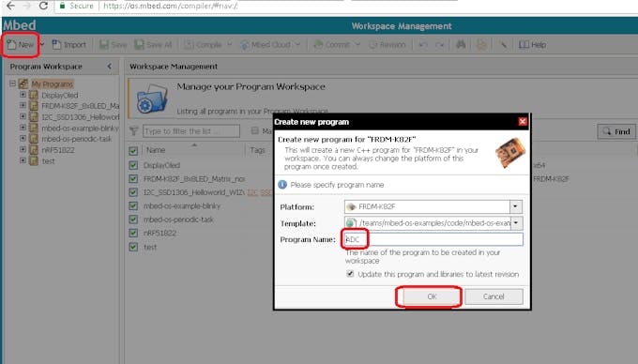Select My Programs in the tree
The width and height of the screenshot is (638, 364).
[x=53, y=84]
